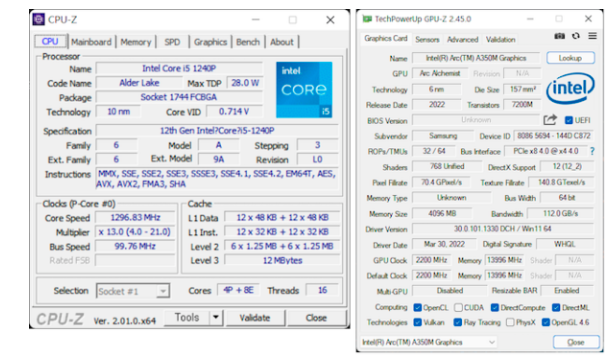Click the GPU-Z app icon in title bar
This screenshot has width=613, height=361.
pyautogui.click(x=367, y=19)
